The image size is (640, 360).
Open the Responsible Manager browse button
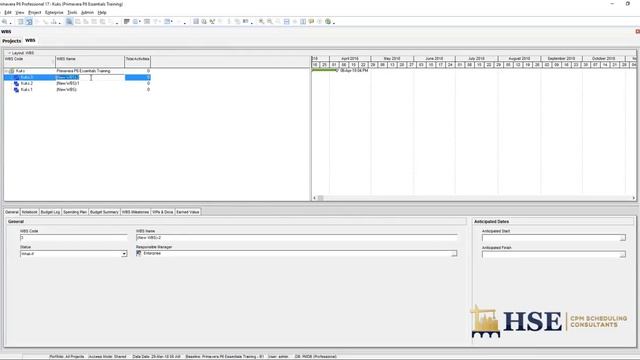454,253
